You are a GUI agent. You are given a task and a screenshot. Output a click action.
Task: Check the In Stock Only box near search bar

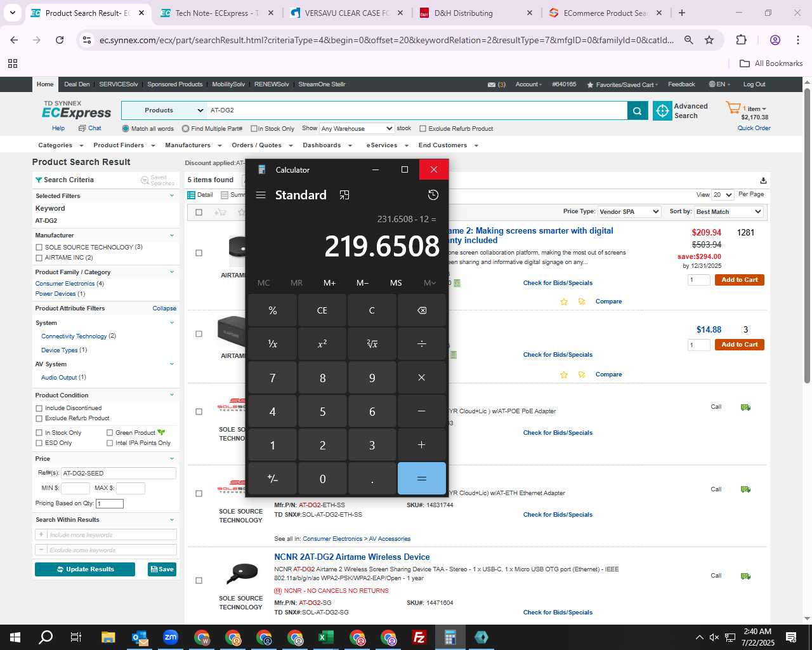tap(254, 129)
